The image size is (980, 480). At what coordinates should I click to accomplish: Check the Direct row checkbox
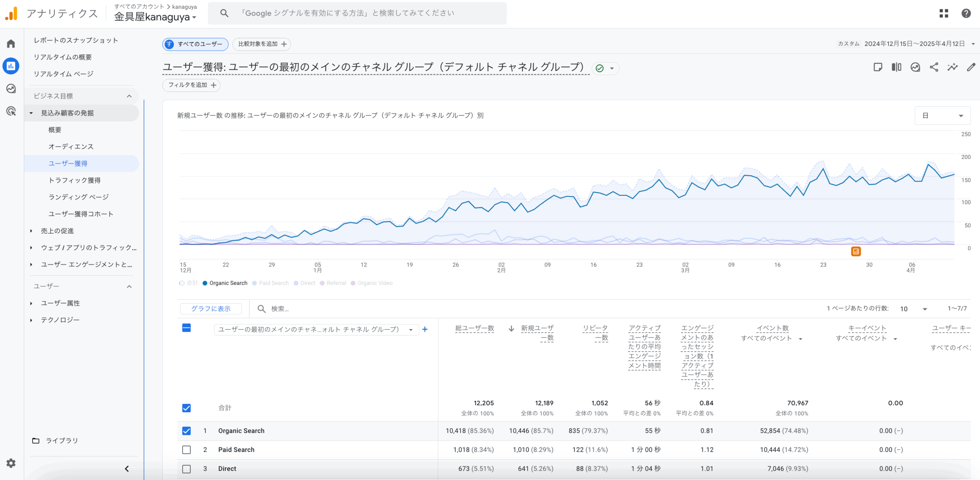tap(186, 469)
